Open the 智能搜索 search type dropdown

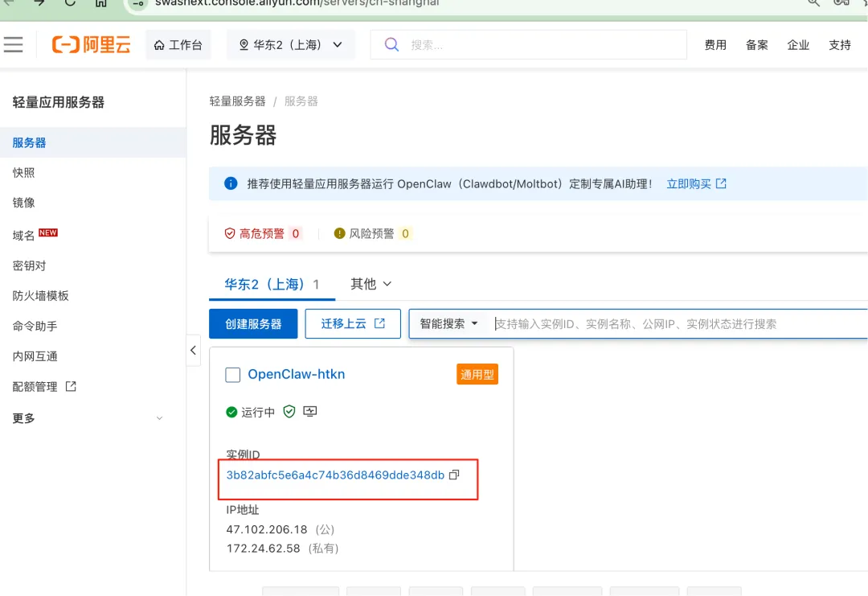(448, 323)
